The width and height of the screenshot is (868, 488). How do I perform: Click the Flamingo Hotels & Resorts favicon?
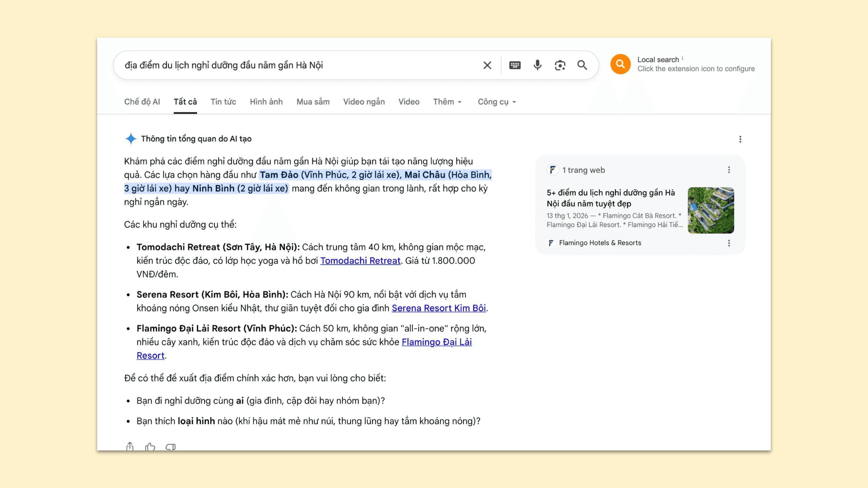(x=551, y=243)
